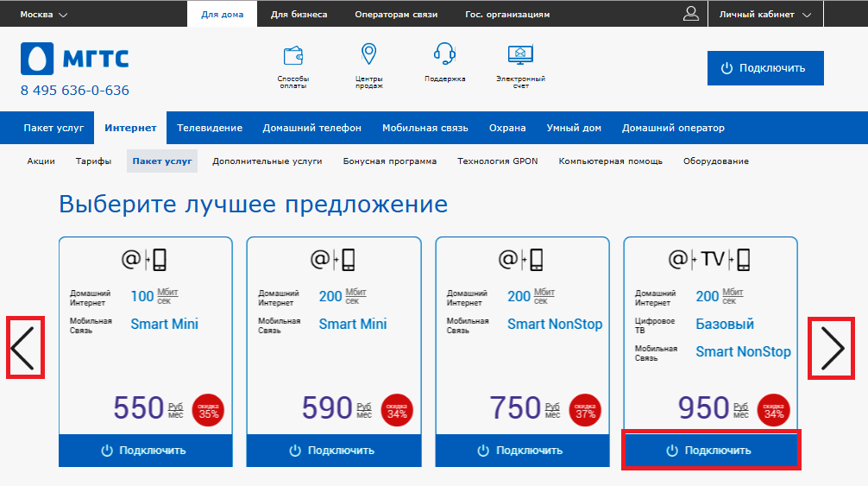Open the Пакет услуг main menu item
The height and width of the screenshot is (486, 868).
click(53, 128)
